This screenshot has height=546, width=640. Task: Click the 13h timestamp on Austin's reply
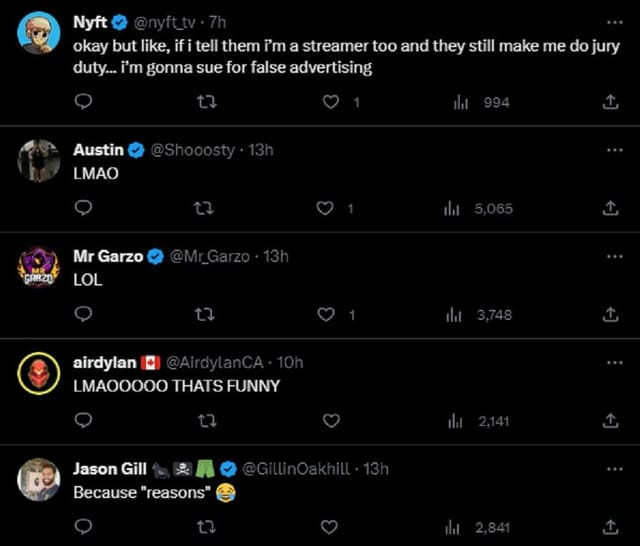(x=260, y=150)
